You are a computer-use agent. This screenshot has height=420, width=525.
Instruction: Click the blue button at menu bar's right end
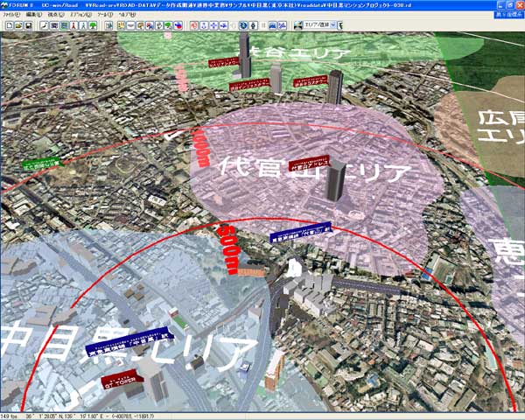(x=509, y=15)
